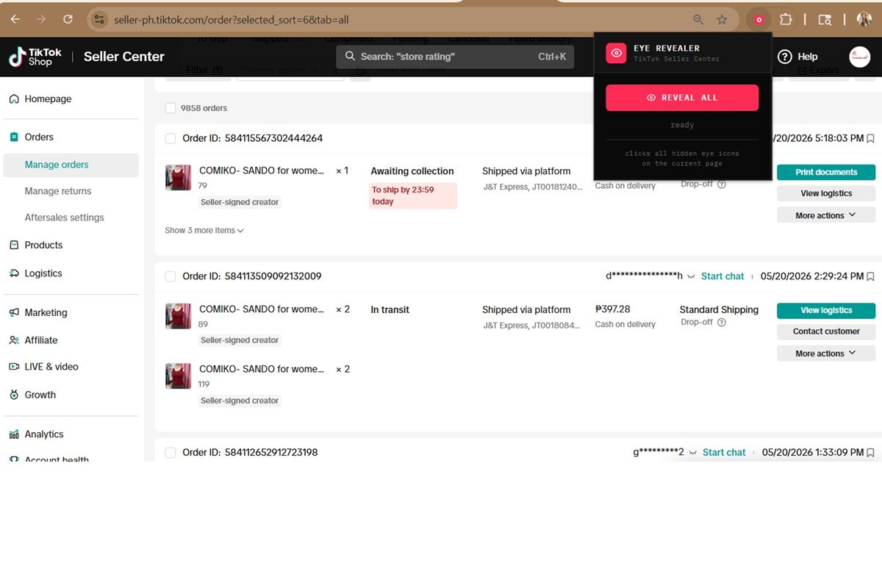Open More actions dropdown for Awaiting collection order
The height and width of the screenshot is (588, 882).
coord(825,215)
